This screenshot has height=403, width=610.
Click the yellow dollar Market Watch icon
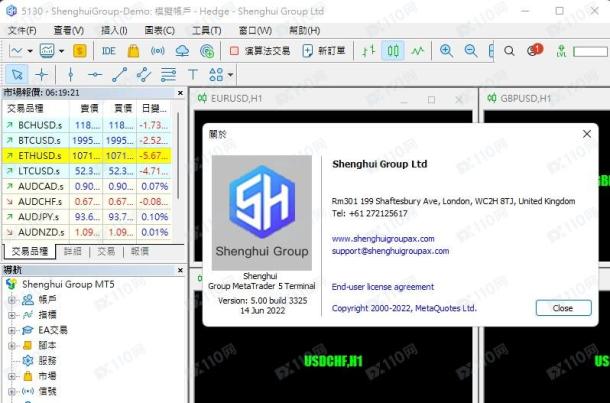pyautogui.click(x=79, y=51)
